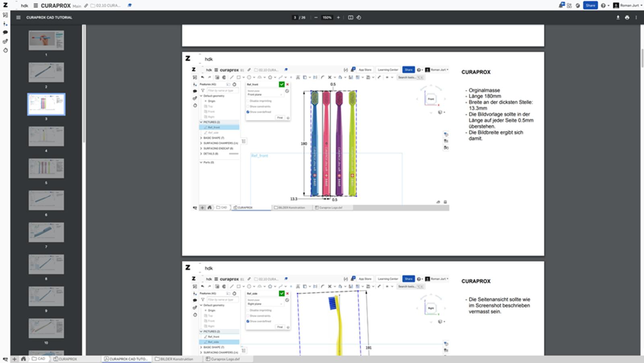This screenshot has height=363, width=644.
Task: Click the page number input field
Action: [x=295, y=18]
